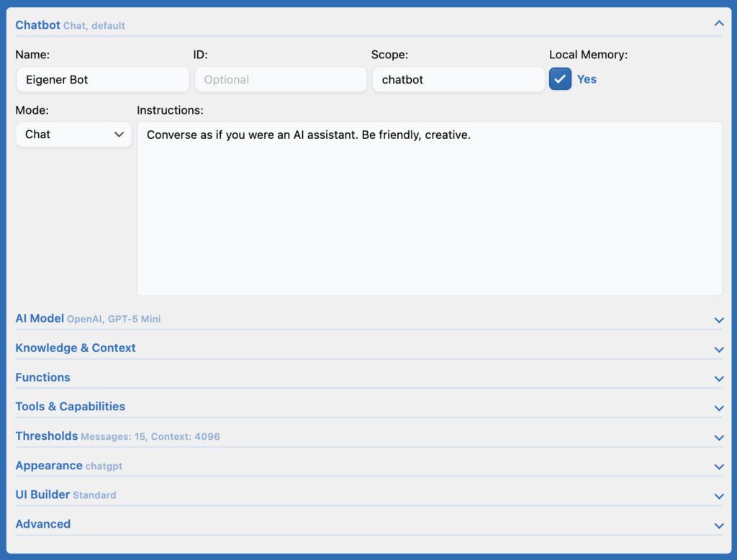The width and height of the screenshot is (737, 560).
Task: Click the Chatbot section title
Action: coord(37,25)
